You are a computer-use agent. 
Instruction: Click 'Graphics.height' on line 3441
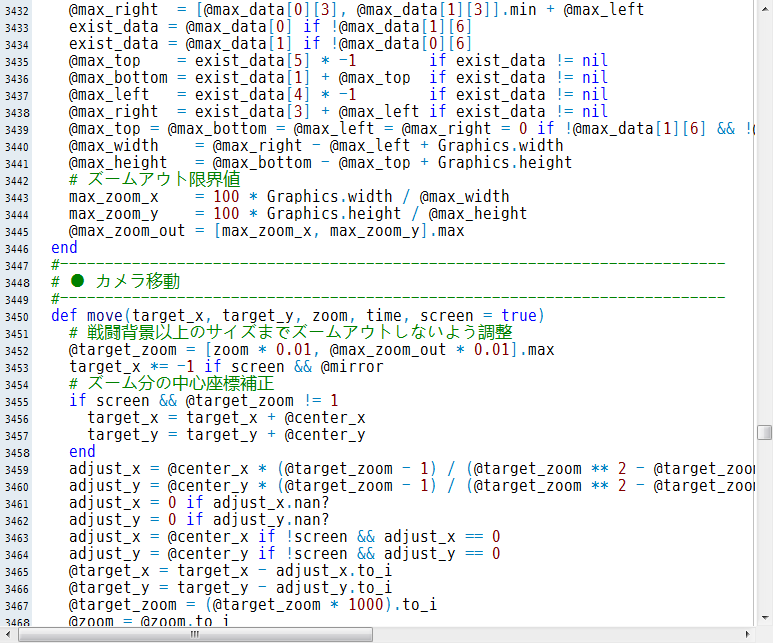pos(505,163)
